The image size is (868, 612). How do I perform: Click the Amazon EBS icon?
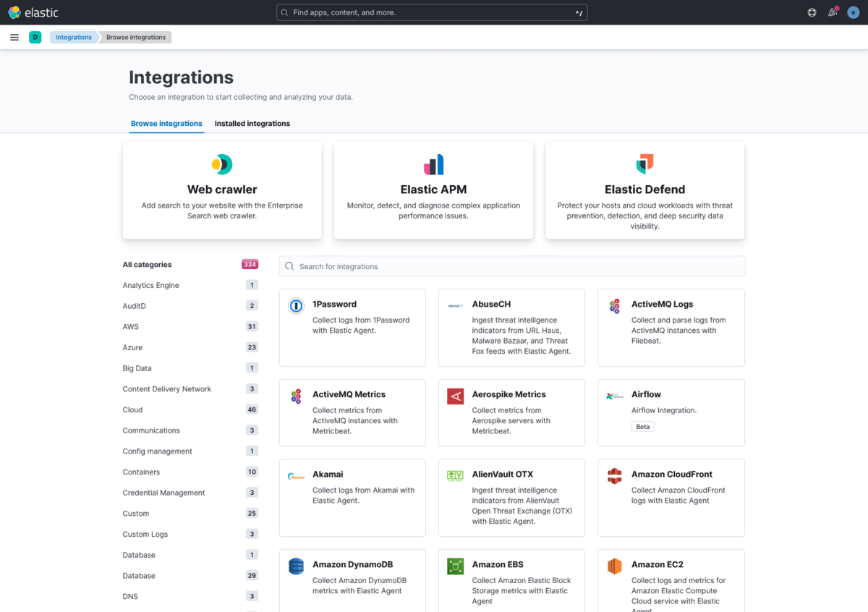[x=455, y=566]
